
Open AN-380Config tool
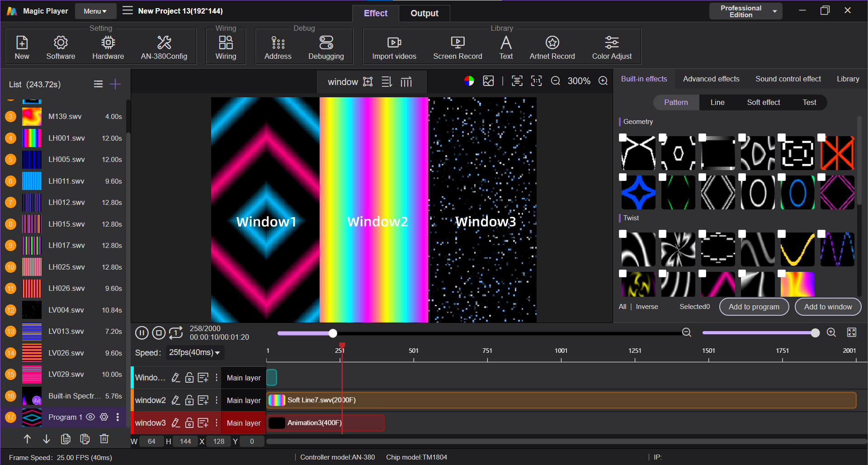coord(164,47)
